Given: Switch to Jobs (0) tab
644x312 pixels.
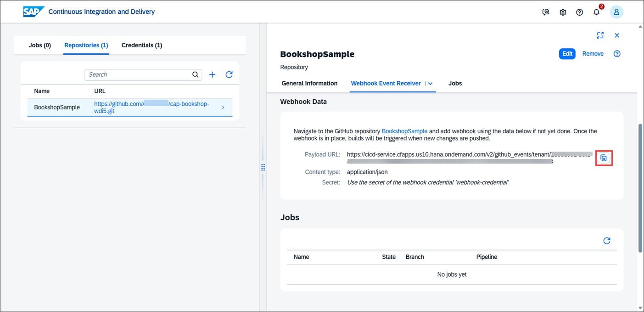Looking at the screenshot, I should [x=40, y=45].
